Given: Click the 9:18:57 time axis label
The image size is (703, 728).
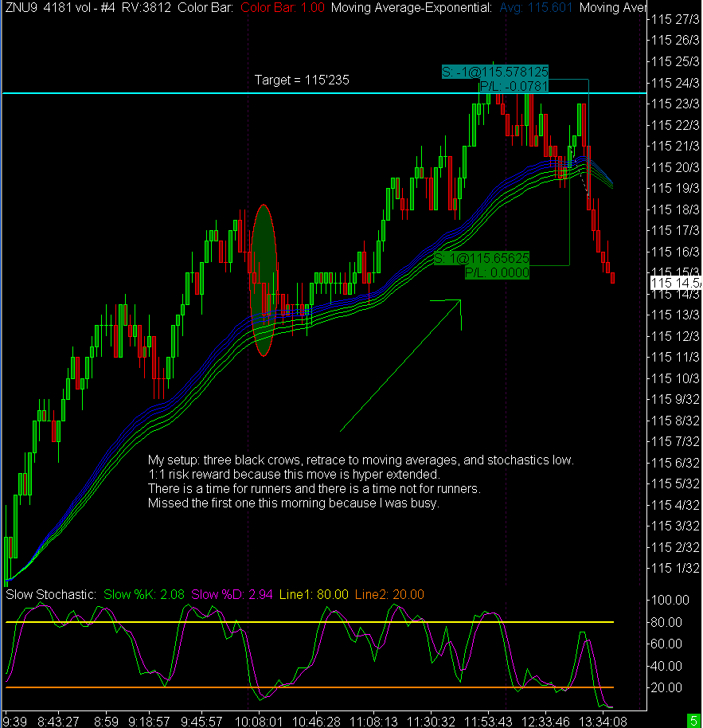Looking at the screenshot, I should [149, 722].
